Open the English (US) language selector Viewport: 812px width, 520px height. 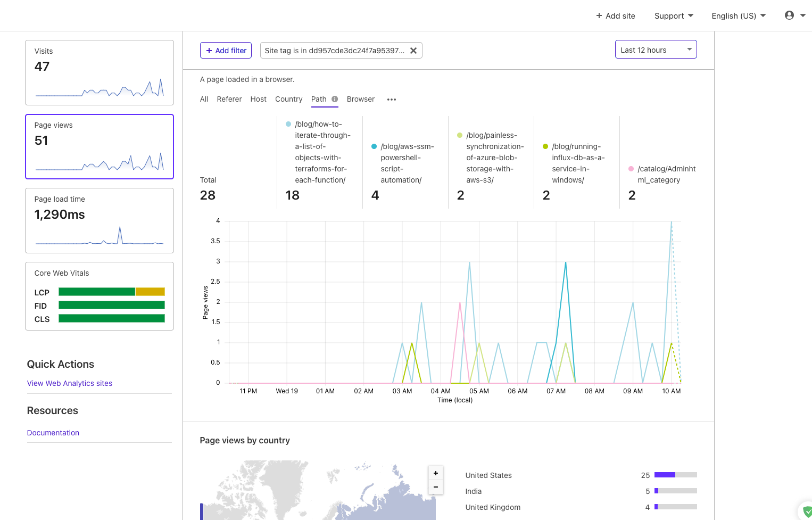739,16
